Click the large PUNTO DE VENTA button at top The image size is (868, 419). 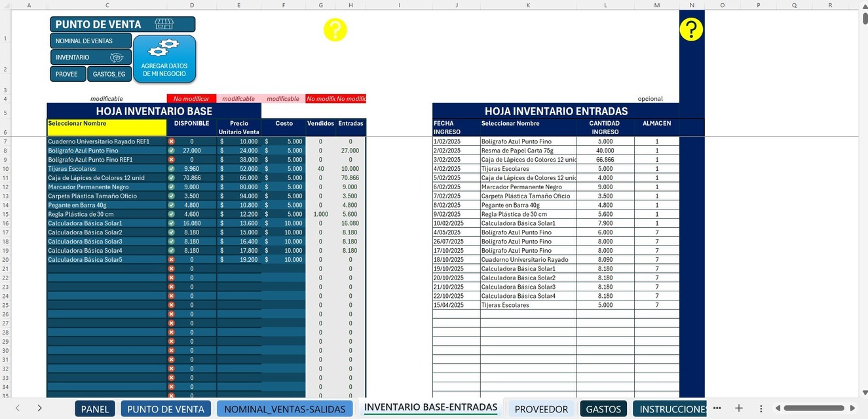pos(123,24)
